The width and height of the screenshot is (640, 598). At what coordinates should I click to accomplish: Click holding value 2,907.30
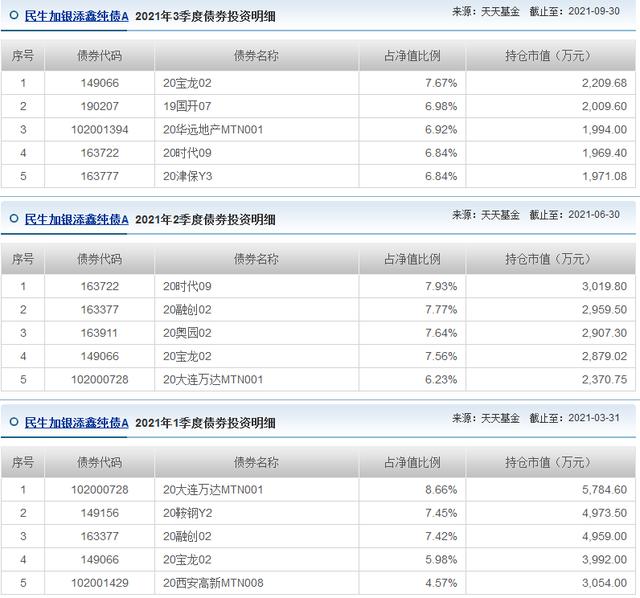click(x=604, y=333)
